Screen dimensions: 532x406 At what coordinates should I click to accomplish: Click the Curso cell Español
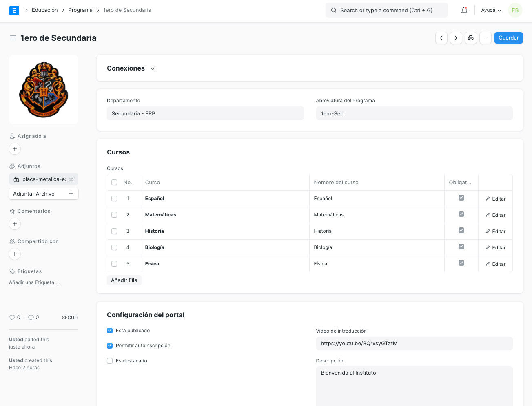[225, 199]
